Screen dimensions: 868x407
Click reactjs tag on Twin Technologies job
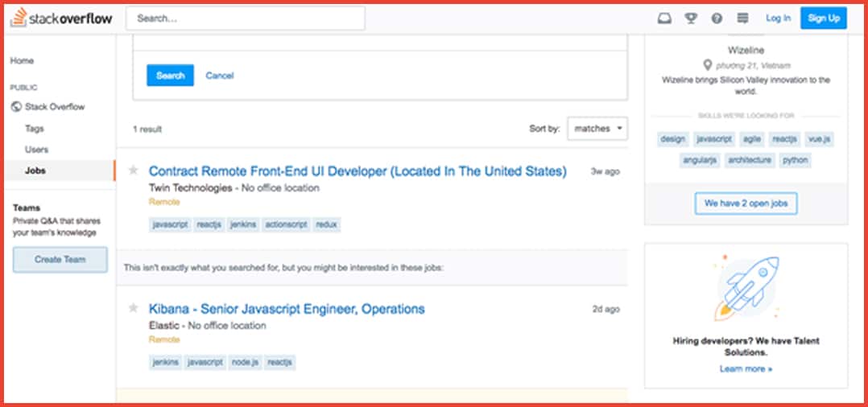(209, 225)
